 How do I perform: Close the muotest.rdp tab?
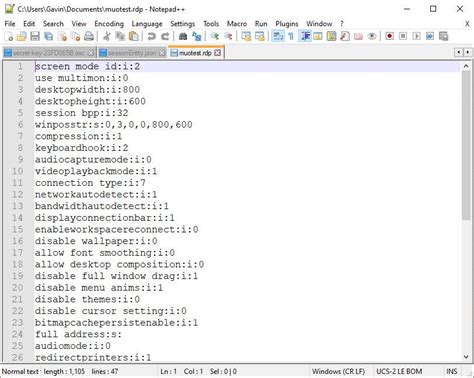point(217,53)
